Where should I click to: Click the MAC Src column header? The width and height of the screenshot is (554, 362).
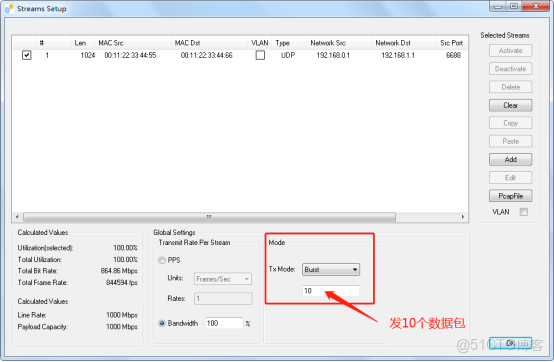tap(132, 43)
